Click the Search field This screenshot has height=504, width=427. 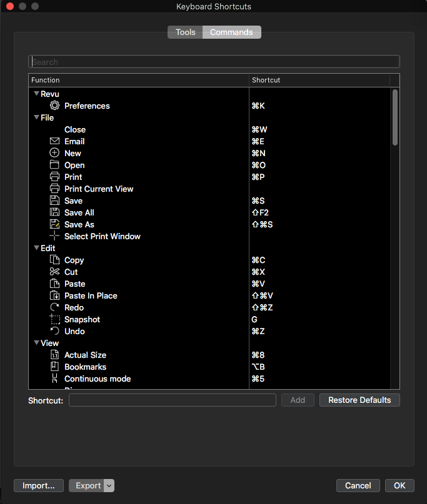pos(214,62)
